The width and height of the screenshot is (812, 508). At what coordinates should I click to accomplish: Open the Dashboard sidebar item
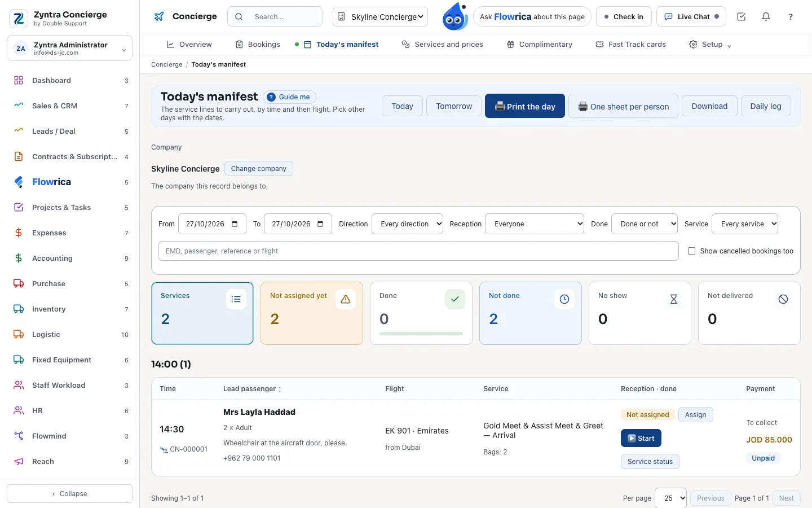(70, 80)
